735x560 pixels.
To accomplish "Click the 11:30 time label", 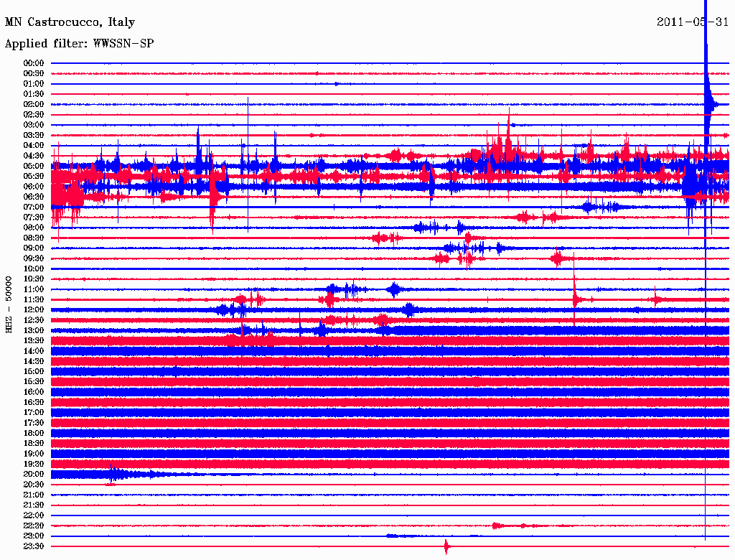I will [34, 299].
